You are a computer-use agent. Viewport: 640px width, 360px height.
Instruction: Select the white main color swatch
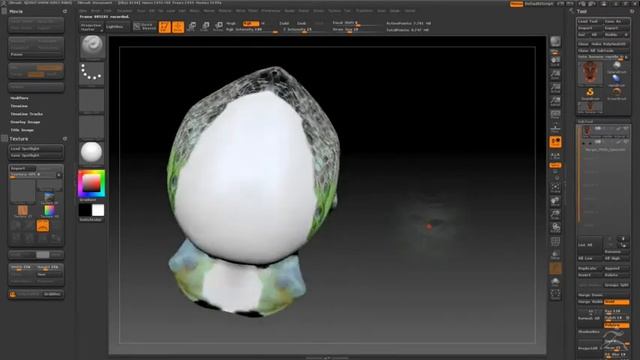click(98, 210)
